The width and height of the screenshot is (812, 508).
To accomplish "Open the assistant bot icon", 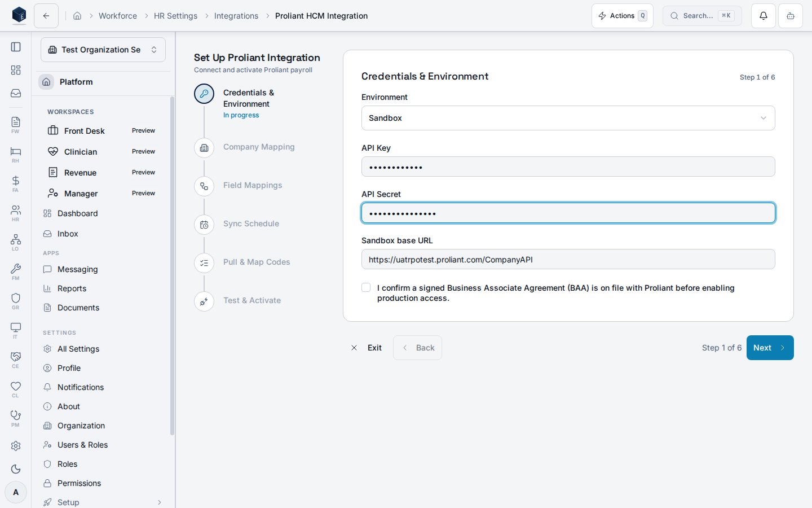I will [x=791, y=16].
